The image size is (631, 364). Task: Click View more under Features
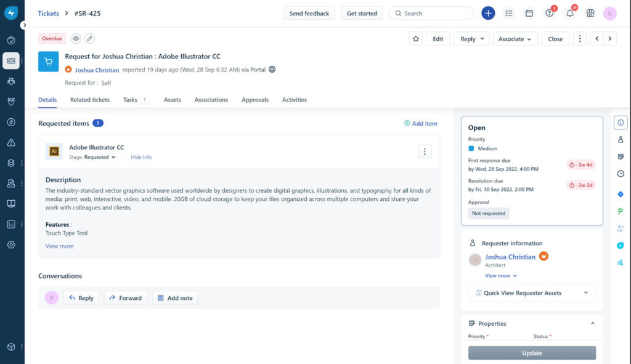coord(60,246)
